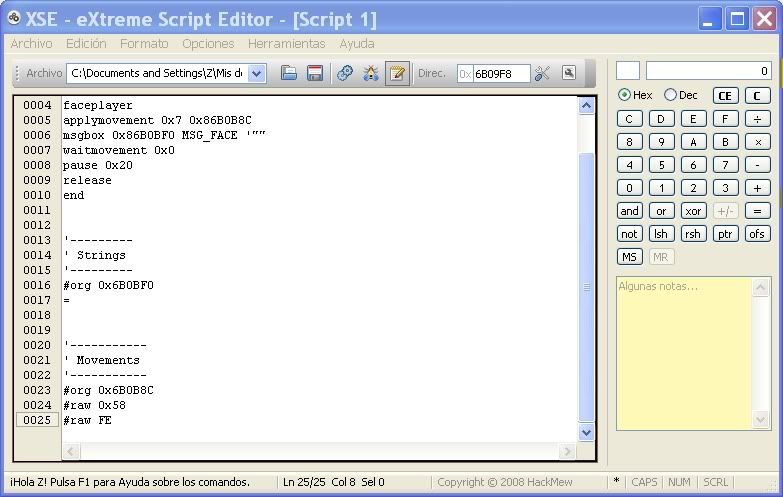The width and height of the screenshot is (783, 497).
Task: Click calculator hex digit B
Action: pos(725,142)
